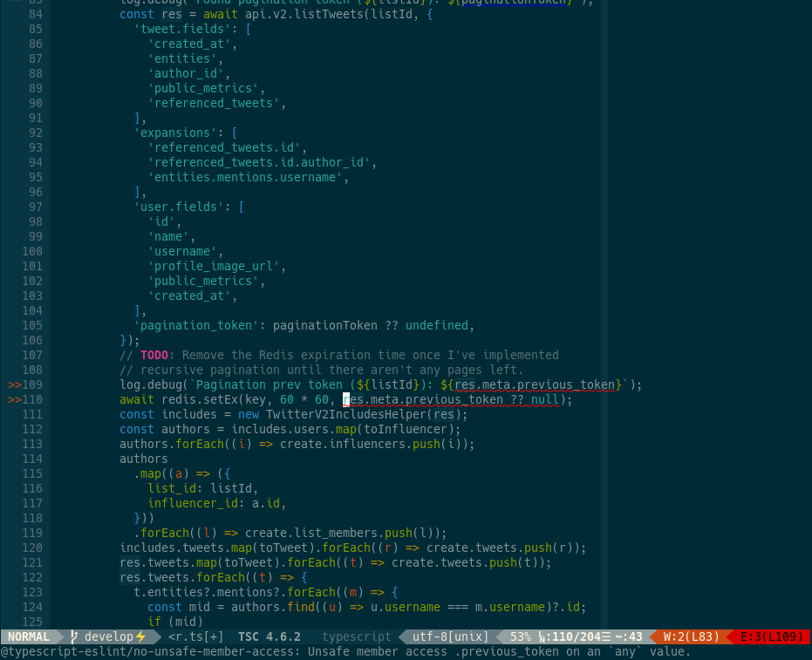Click the >> sign marker on line 110
812x660 pixels.
point(16,398)
